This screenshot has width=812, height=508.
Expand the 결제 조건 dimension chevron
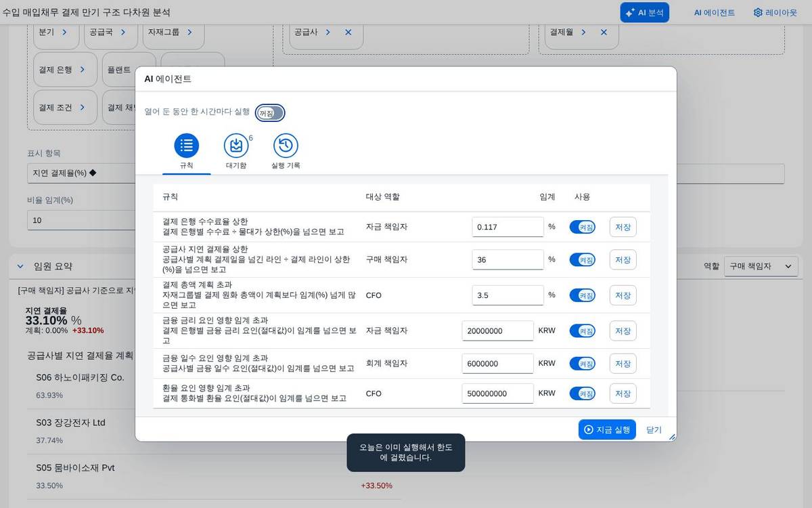click(x=83, y=107)
